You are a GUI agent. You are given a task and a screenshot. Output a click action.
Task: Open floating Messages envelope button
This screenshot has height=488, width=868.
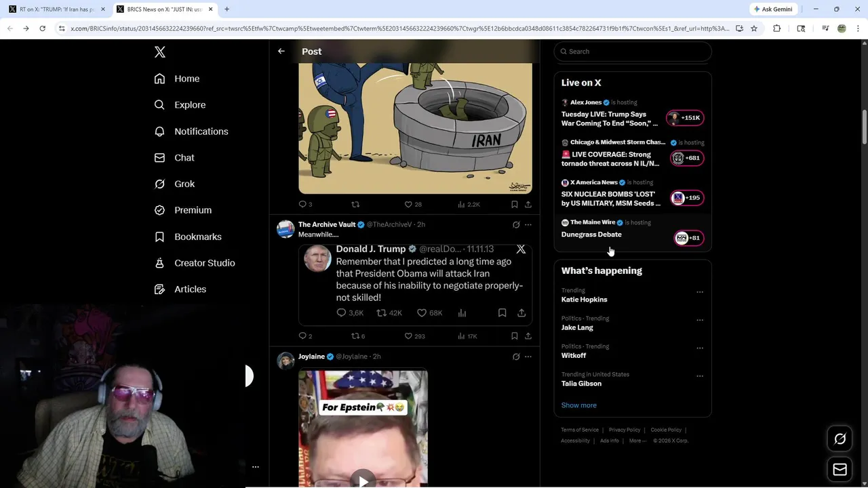click(x=840, y=470)
